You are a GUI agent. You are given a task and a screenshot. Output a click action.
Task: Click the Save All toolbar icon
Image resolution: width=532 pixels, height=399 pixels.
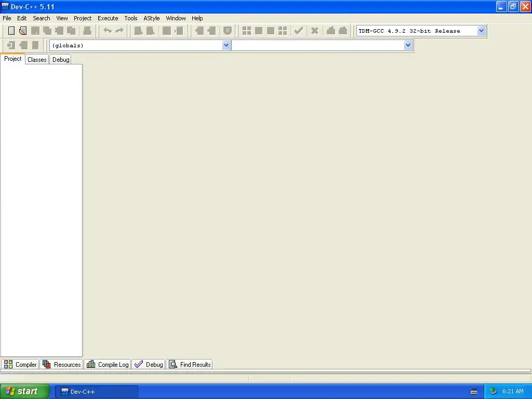47,31
